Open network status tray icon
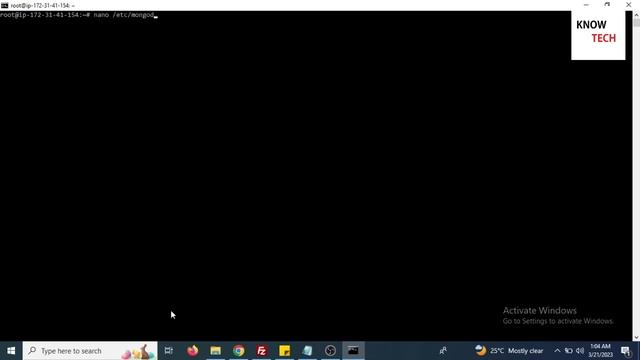This screenshot has height=360, width=640. [569, 351]
